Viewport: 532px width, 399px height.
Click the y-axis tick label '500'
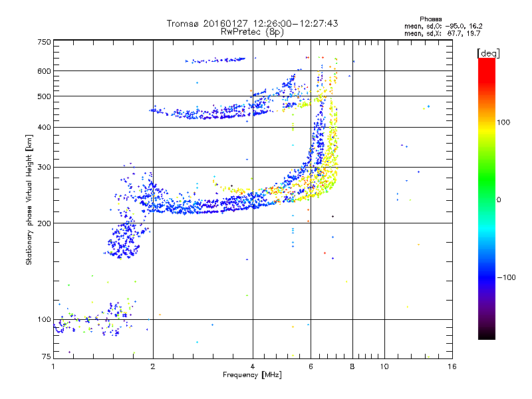click(44, 96)
